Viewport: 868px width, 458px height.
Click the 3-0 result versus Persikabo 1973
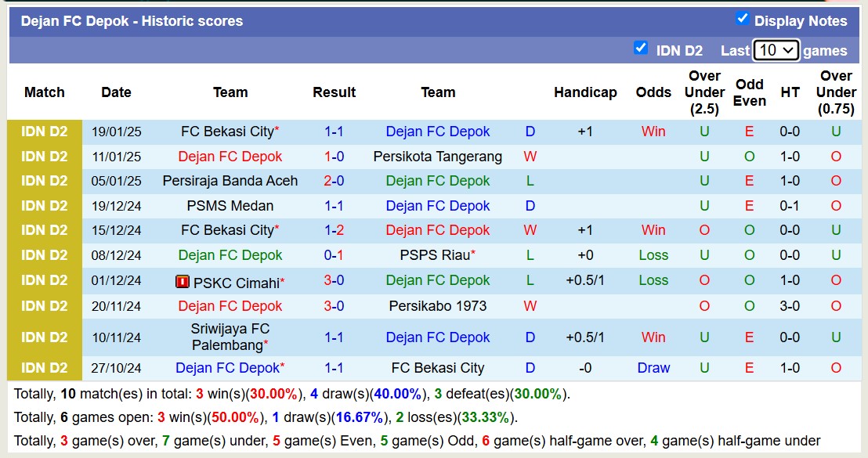(x=334, y=306)
